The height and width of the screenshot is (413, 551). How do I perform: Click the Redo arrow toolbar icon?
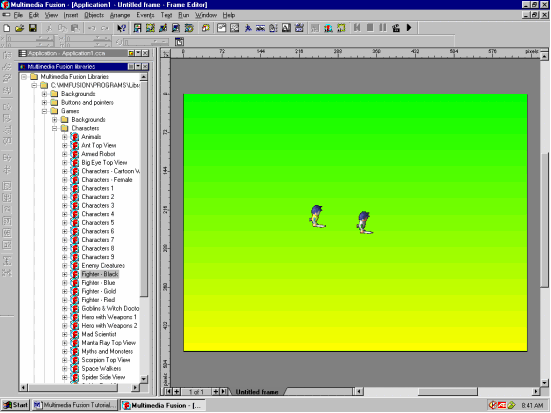(x=105, y=28)
